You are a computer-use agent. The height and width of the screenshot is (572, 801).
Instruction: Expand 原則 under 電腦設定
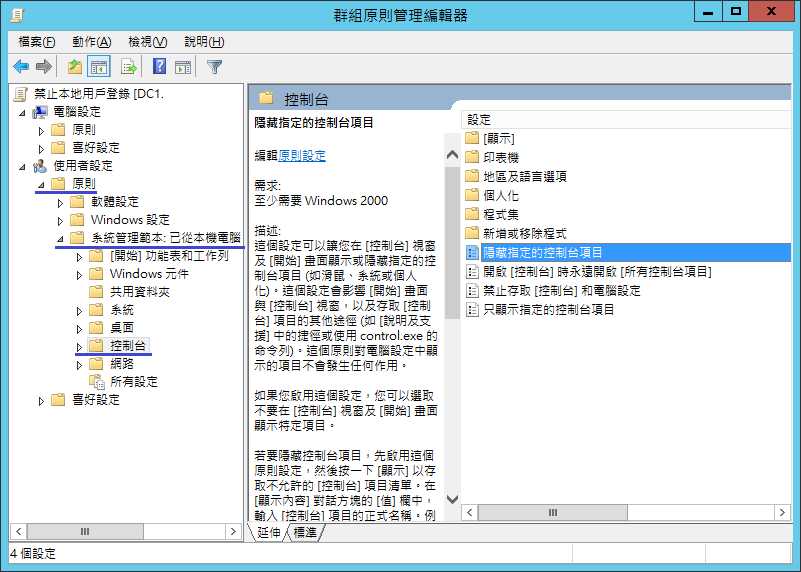point(41,131)
